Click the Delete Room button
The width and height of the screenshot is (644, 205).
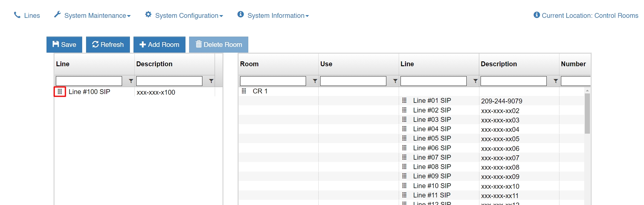point(219,44)
